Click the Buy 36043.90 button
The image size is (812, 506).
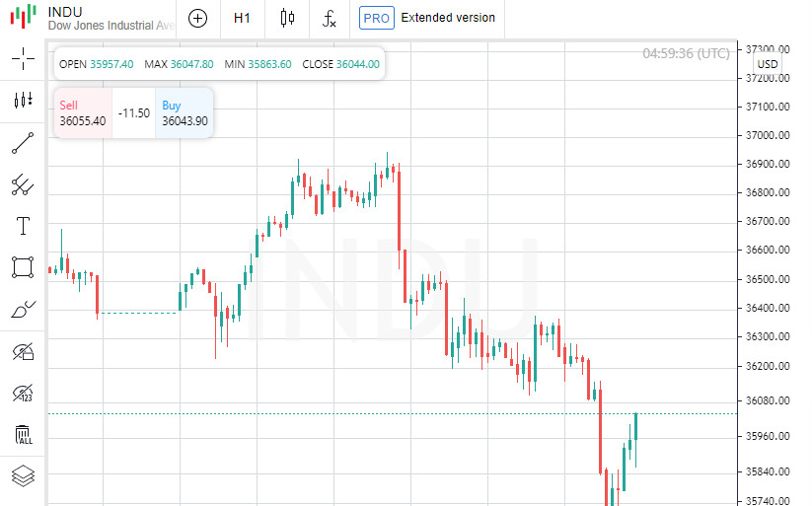[x=185, y=113]
